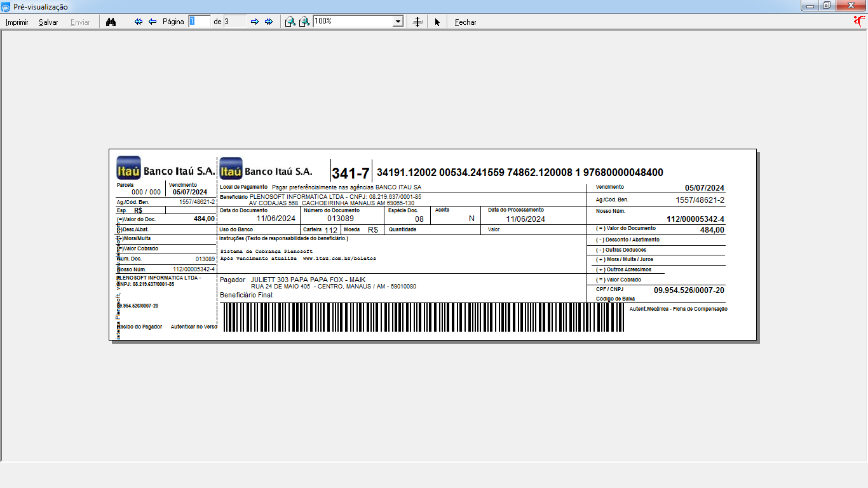
Task: Click Fechar to close the preview
Action: [x=465, y=22]
